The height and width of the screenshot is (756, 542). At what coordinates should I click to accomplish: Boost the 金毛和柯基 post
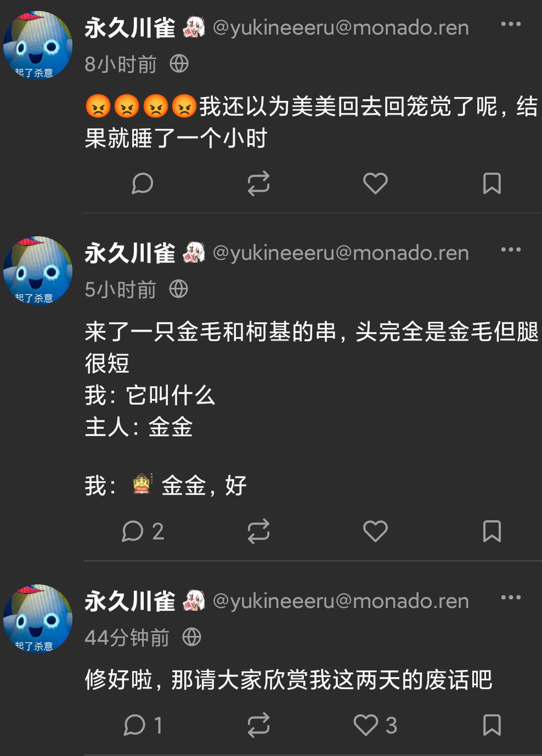(x=258, y=531)
